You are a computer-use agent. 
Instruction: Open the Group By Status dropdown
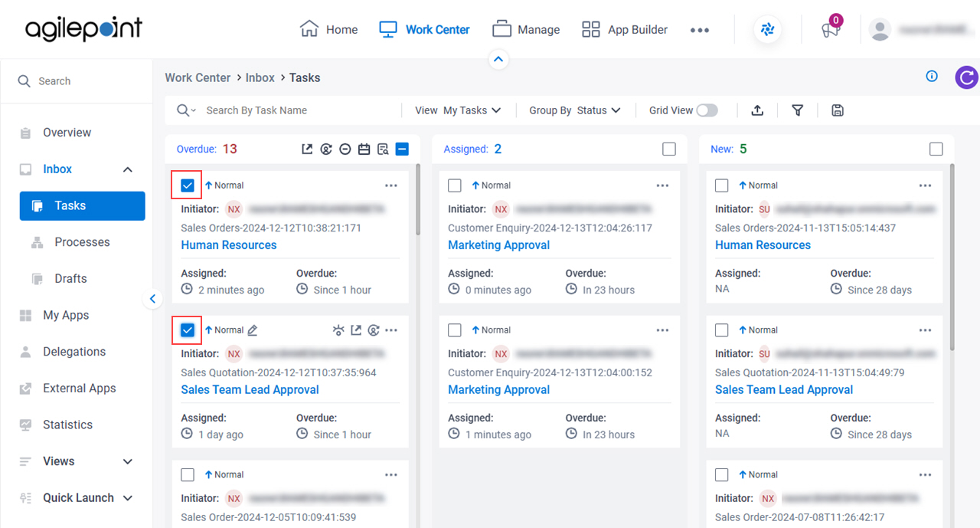(575, 110)
